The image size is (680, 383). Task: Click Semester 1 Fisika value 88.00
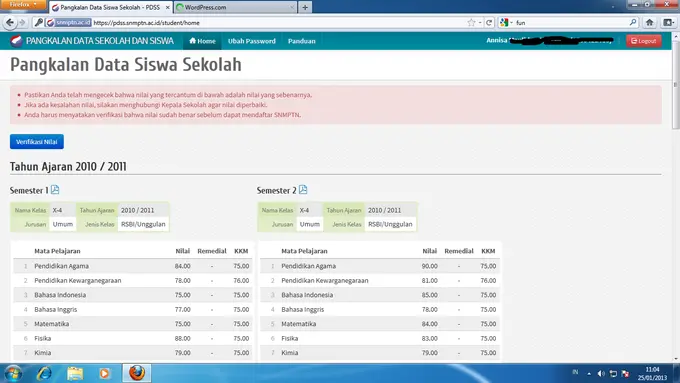coord(183,338)
